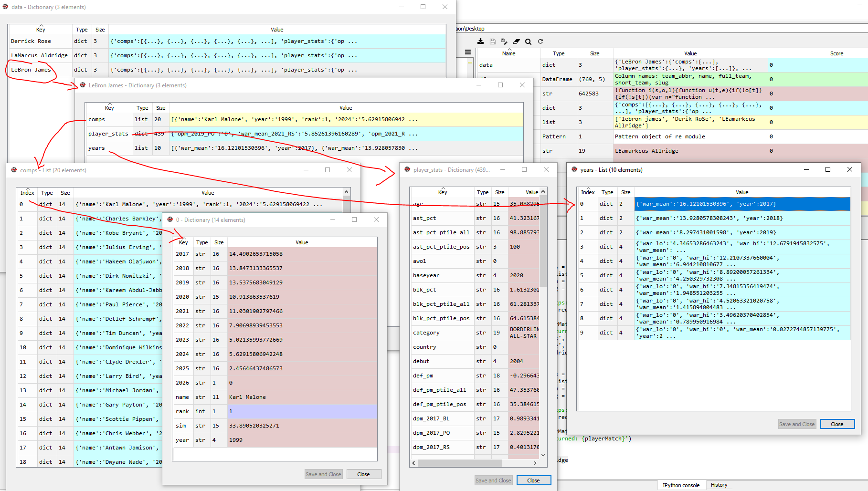Click the Import data icon in Variable Explorer

point(480,42)
